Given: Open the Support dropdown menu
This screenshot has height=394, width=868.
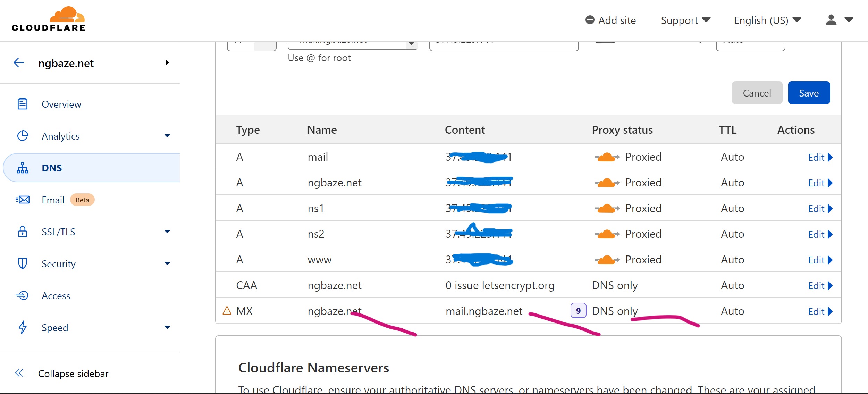Looking at the screenshot, I should 685,20.
